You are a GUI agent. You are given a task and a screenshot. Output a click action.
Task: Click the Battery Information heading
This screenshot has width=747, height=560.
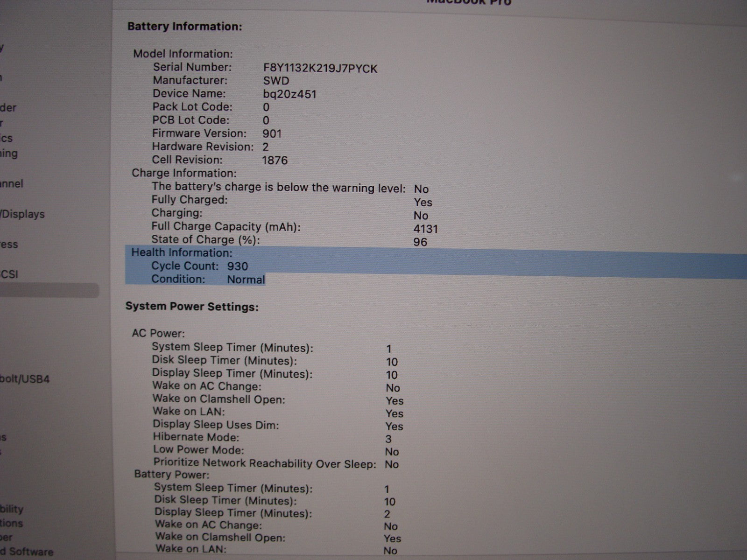coord(184,27)
